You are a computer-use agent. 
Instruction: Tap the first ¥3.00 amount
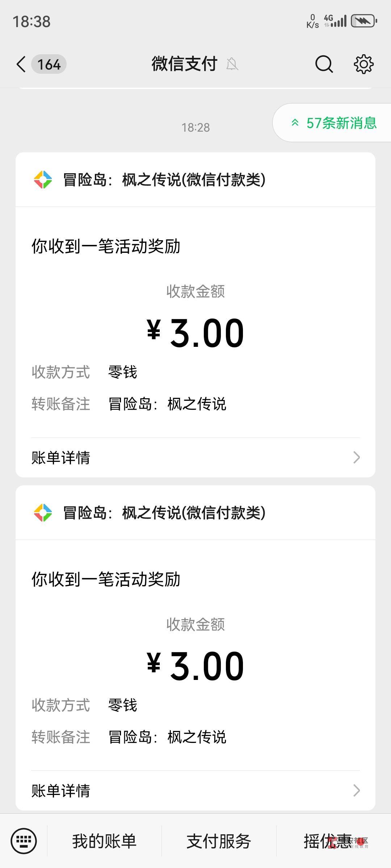tap(195, 333)
